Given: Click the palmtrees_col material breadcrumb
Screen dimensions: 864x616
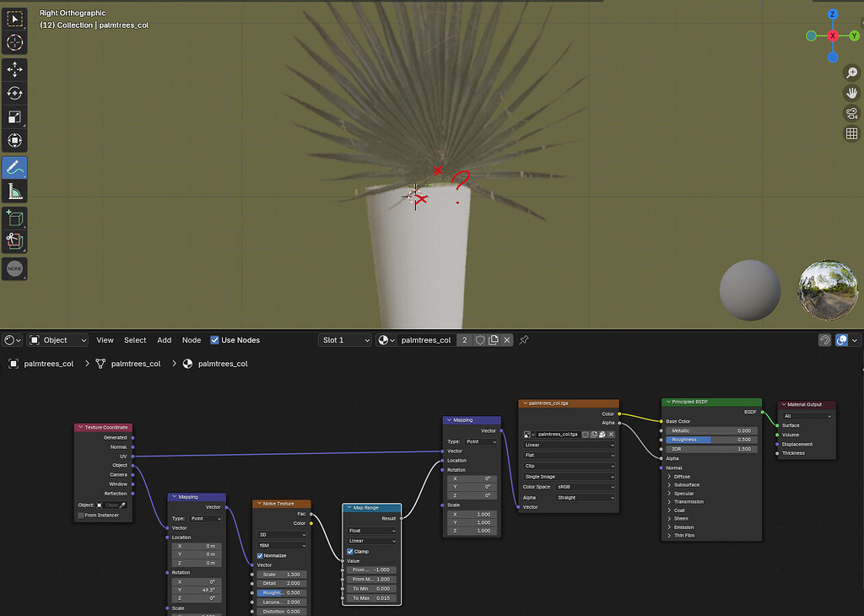Looking at the screenshot, I should 215,364.
